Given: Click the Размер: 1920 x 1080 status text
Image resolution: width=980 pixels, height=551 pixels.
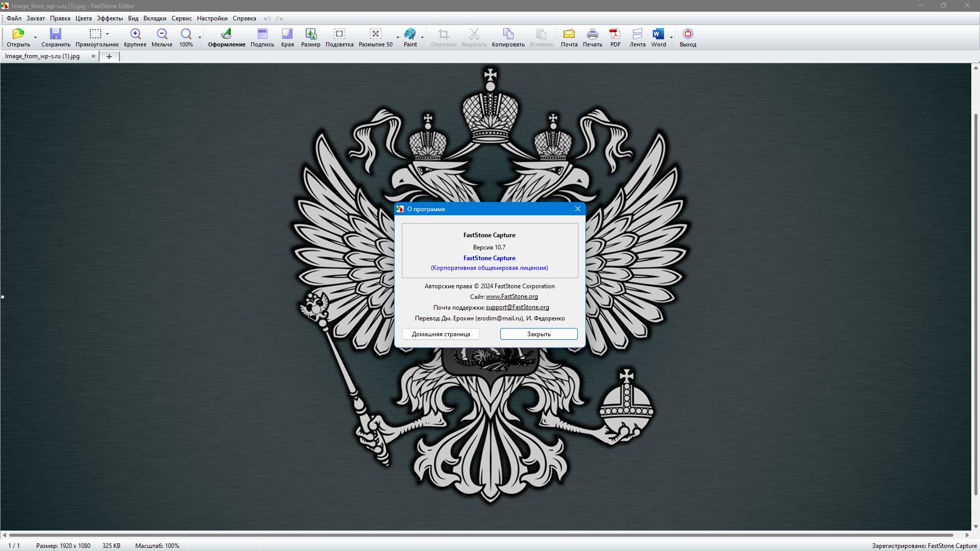Looking at the screenshot, I should pos(63,546).
